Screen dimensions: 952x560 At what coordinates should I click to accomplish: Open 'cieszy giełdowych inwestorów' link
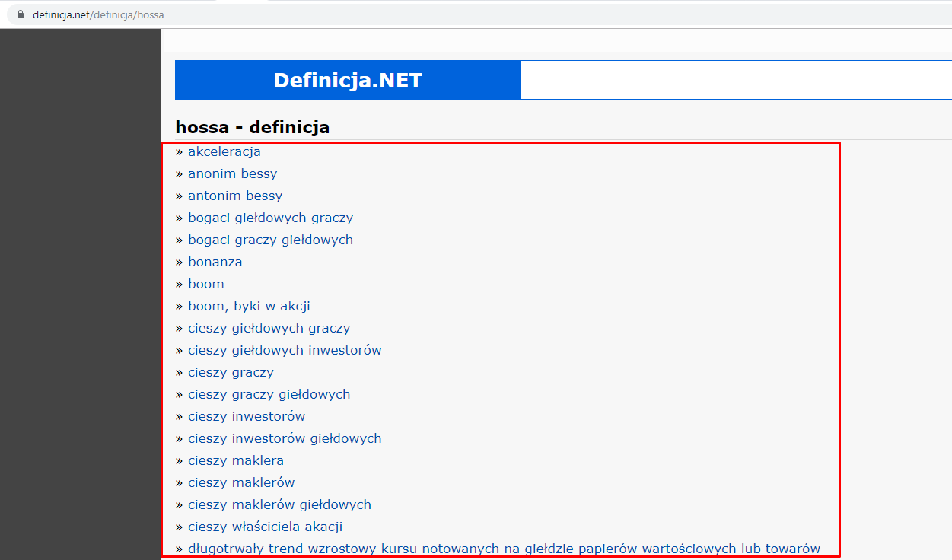[285, 350]
